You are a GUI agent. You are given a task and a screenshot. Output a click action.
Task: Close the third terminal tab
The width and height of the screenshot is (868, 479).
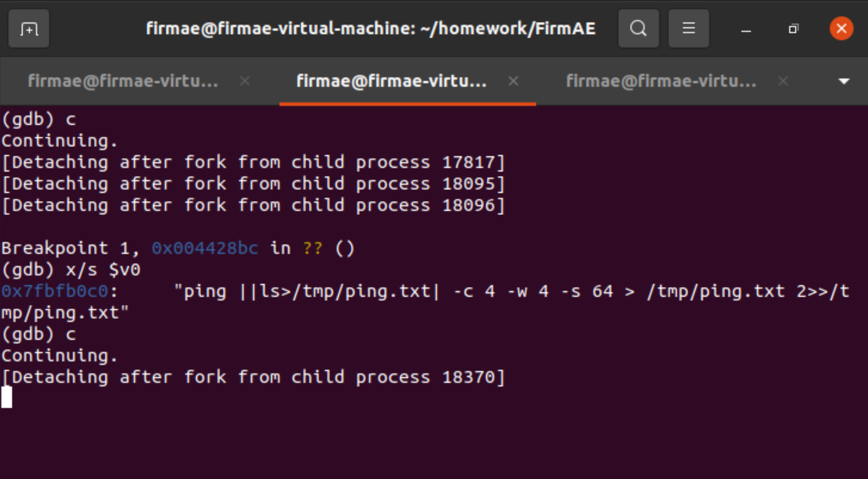783,81
